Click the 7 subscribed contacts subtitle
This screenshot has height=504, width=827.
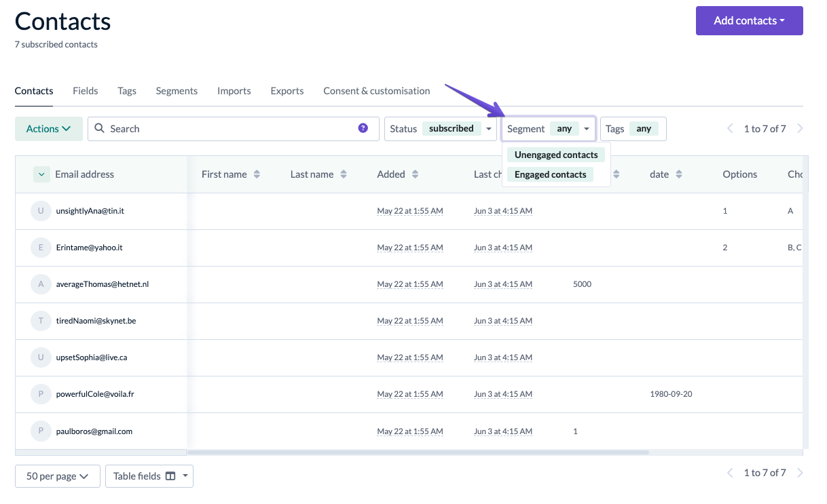pos(56,45)
